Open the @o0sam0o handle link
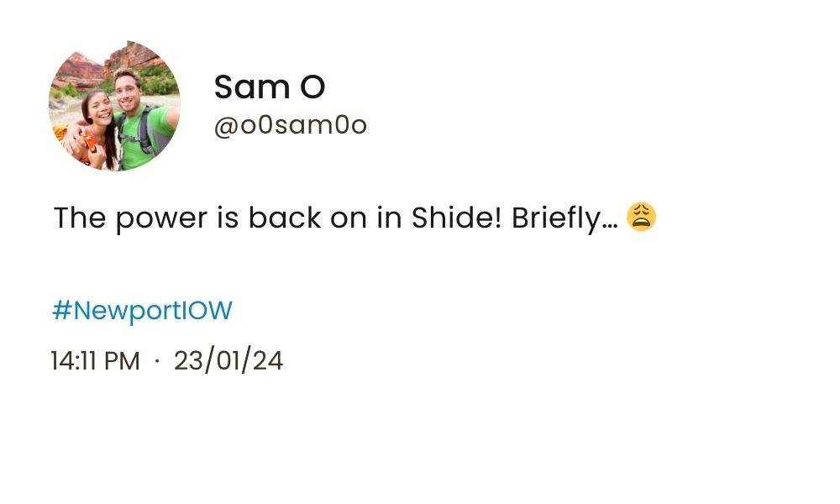Image resolution: width=840 pixels, height=504 pixels. coord(290,126)
